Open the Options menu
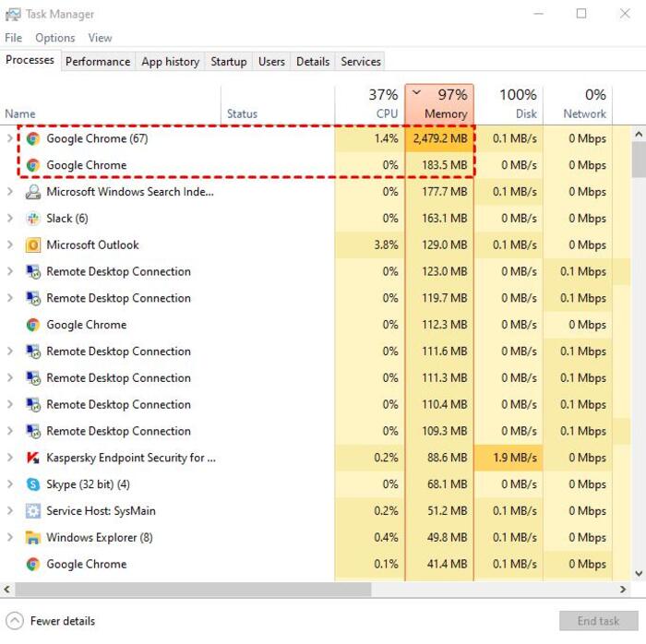This screenshot has height=644, width=646. 55,38
